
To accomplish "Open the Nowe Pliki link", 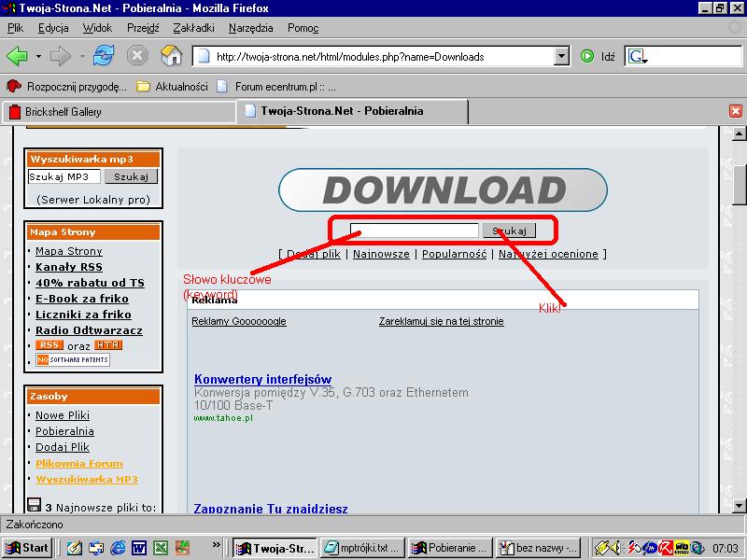I will pos(63,415).
